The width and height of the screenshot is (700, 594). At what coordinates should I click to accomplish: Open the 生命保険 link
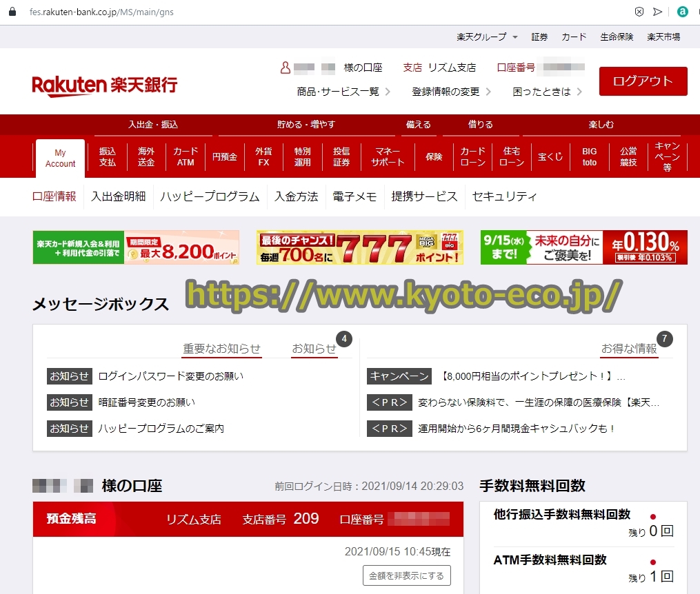coord(617,37)
